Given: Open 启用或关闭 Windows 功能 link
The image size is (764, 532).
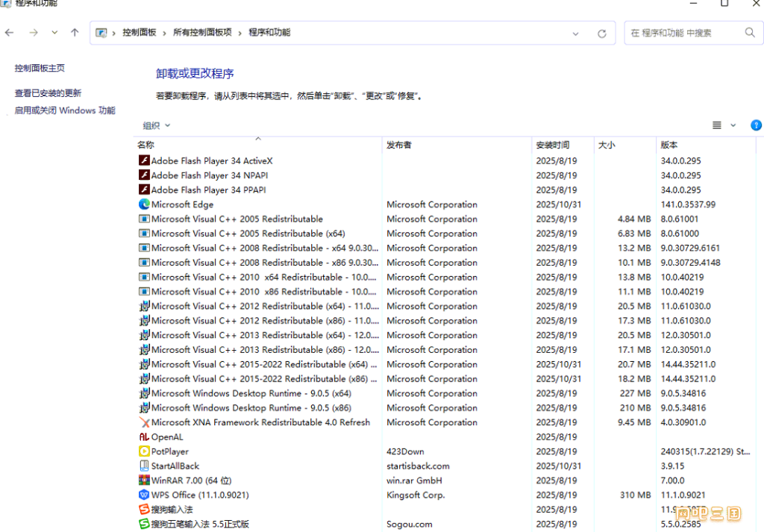Looking at the screenshot, I should point(65,110).
